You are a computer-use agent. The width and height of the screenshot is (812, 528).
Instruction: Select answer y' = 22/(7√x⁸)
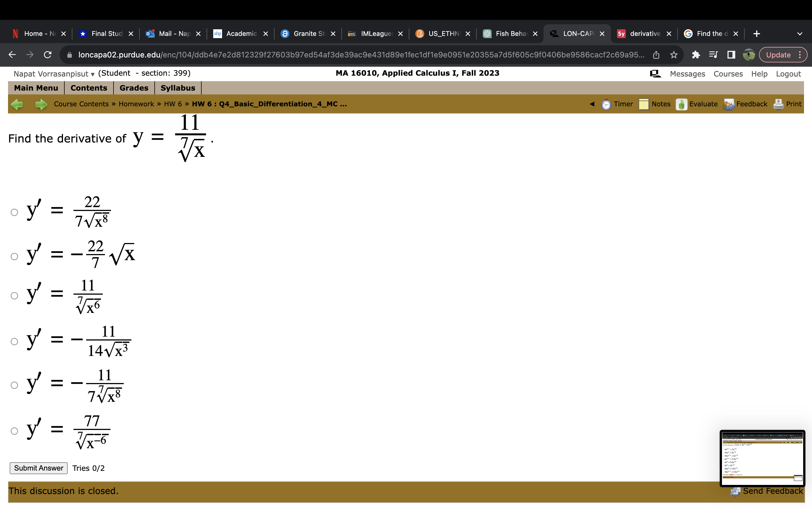coord(14,212)
